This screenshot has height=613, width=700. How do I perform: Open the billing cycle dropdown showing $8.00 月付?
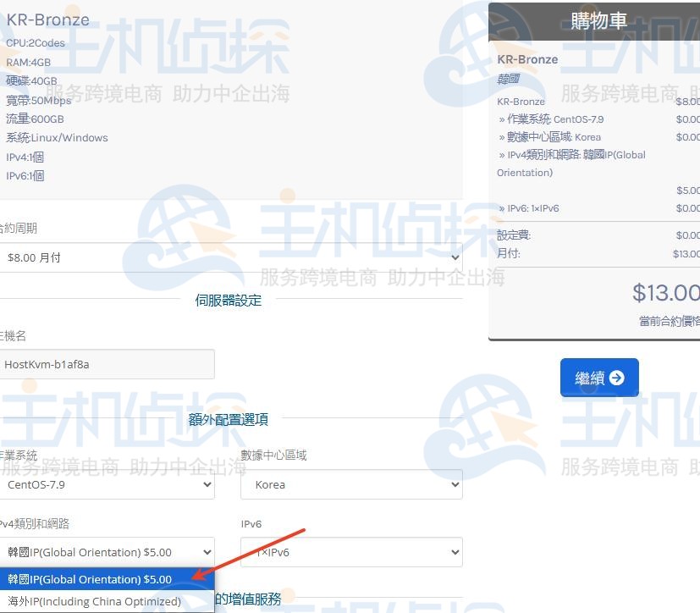[x=229, y=257]
